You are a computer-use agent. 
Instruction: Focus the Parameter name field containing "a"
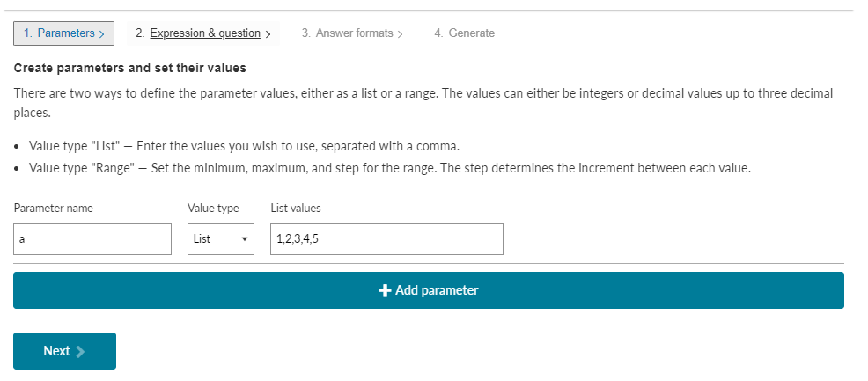92,239
